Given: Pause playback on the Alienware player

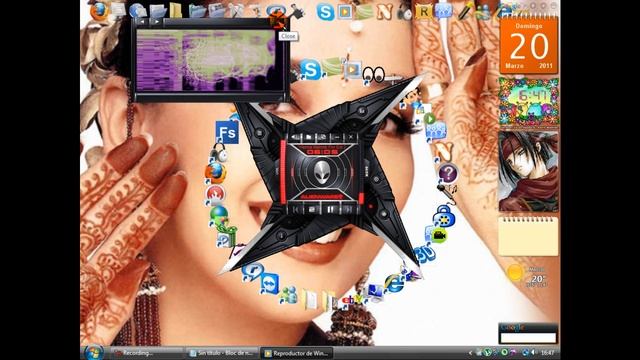Looking at the screenshot, I should (x=330, y=209).
